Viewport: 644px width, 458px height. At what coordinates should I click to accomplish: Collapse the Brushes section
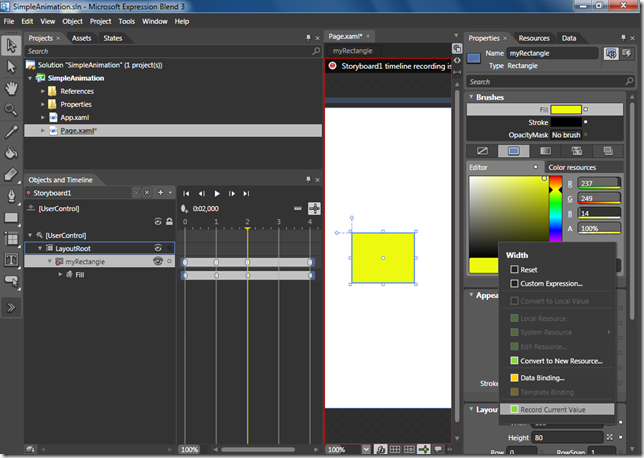[x=471, y=97]
